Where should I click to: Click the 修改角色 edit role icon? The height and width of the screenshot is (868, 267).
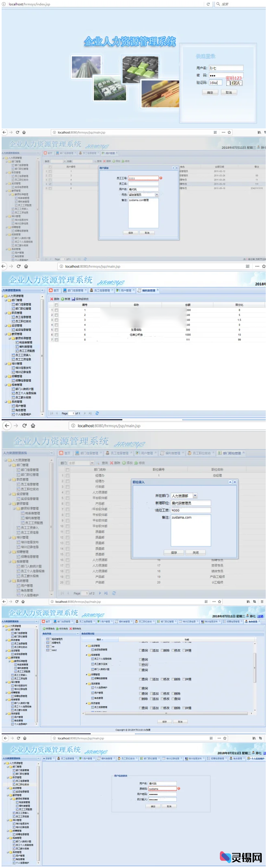coord(57,629)
